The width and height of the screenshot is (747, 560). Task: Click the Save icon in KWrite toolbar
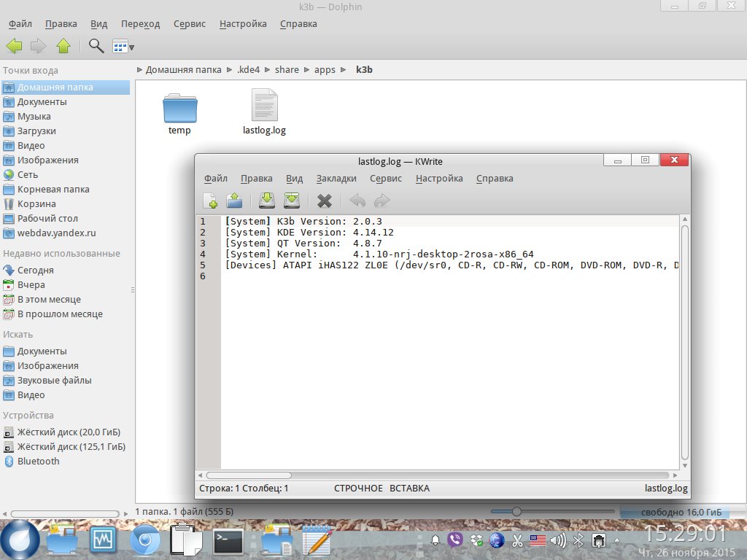click(267, 201)
